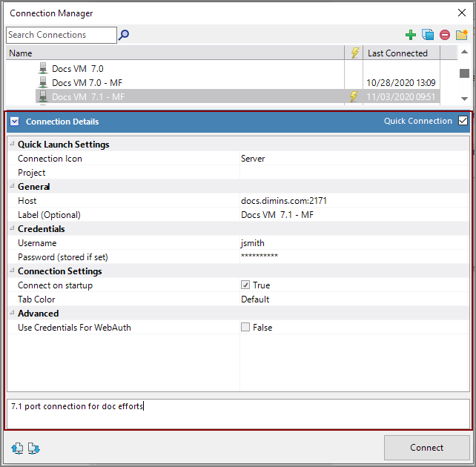Click the empty Project value field
Screen dimensions: 476x467
click(354, 173)
